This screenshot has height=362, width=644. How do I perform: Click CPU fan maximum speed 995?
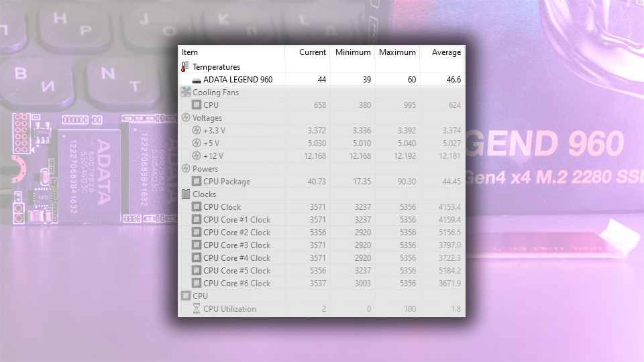tap(409, 105)
